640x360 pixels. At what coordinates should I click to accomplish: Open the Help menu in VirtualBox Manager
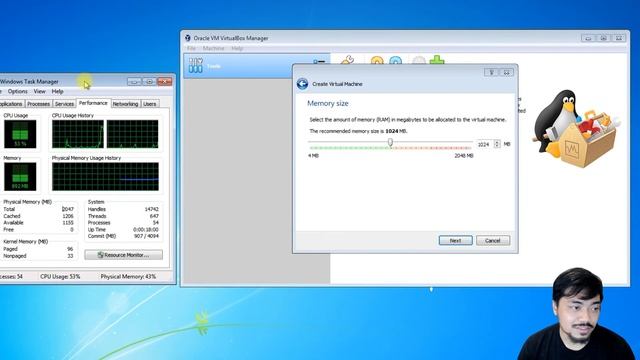pyautogui.click(x=237, y=48)
